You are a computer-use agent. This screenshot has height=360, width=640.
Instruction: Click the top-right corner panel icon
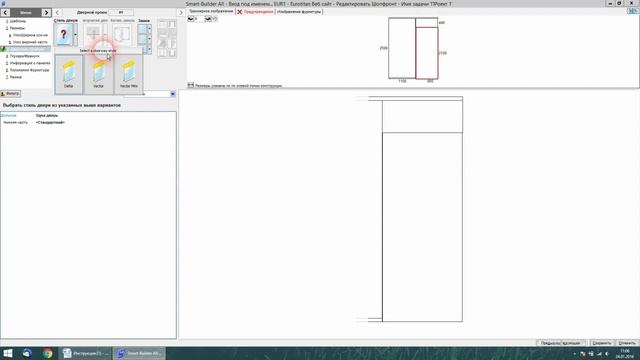pyautogui.click(x=633, y=11)
